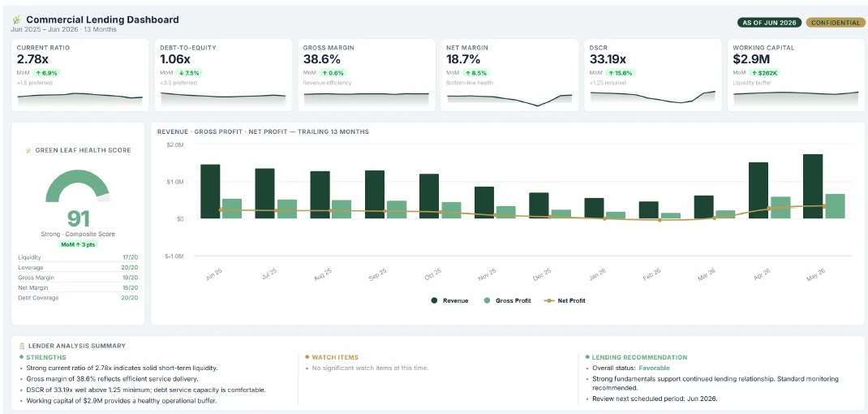Open the Debt-to-Equity 1.06x card

point(223,75)
